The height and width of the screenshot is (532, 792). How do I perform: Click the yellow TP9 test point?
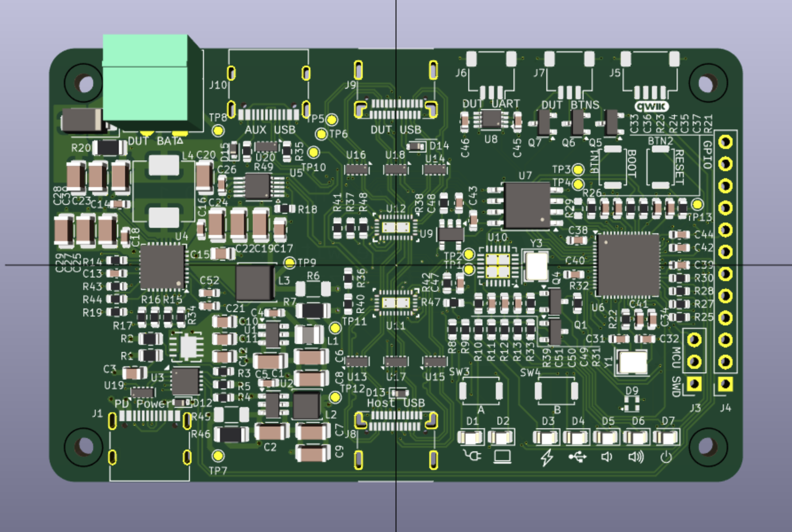290,262
